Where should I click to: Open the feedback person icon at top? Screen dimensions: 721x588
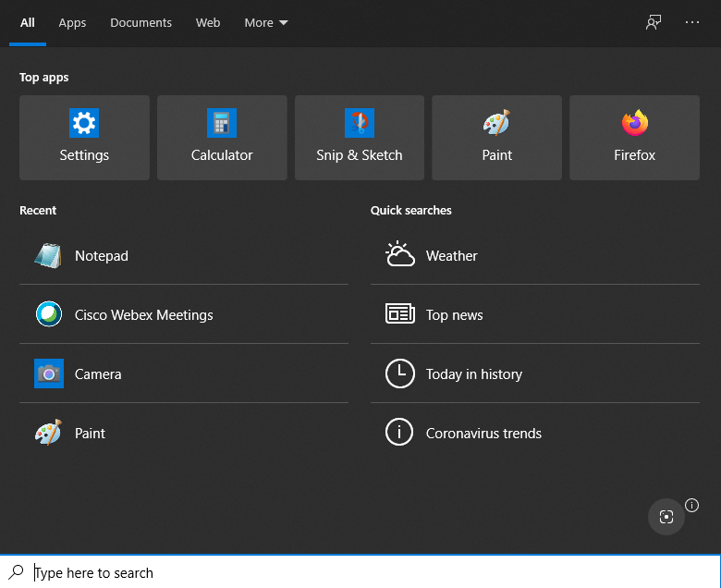[x=654, y=22]
